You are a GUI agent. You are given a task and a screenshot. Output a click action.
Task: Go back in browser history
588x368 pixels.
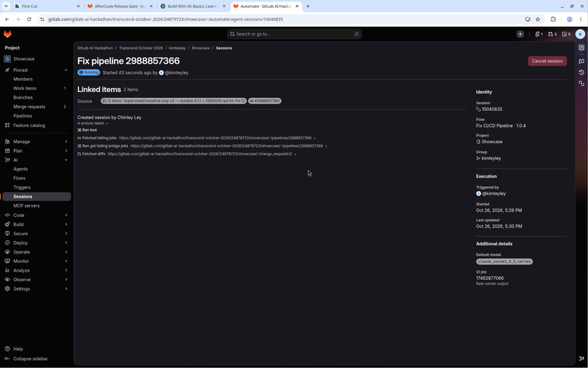click(x=7, y=19)
